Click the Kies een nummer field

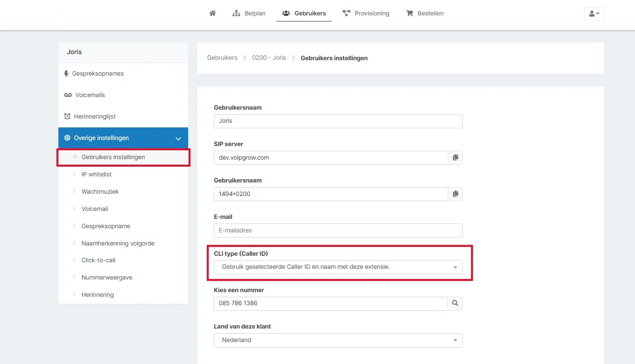pos(331,303)
